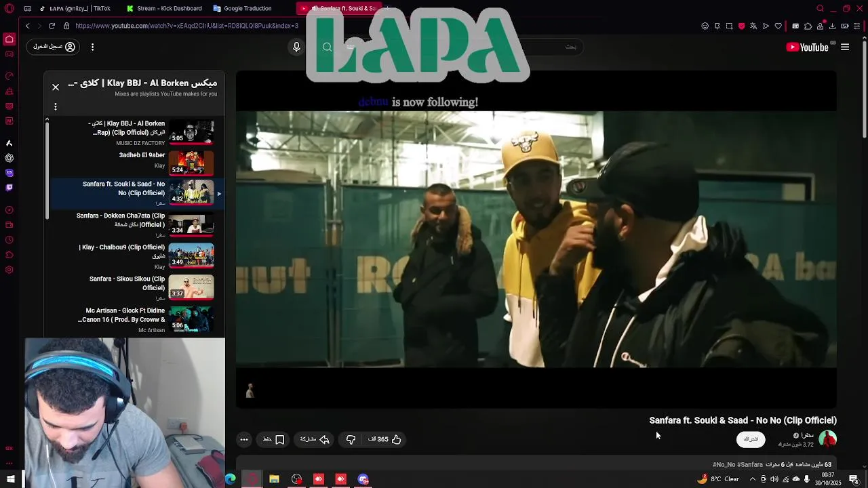
Task: Switch to Stream - Kick Dashboard tab
Action: point(164,8)
